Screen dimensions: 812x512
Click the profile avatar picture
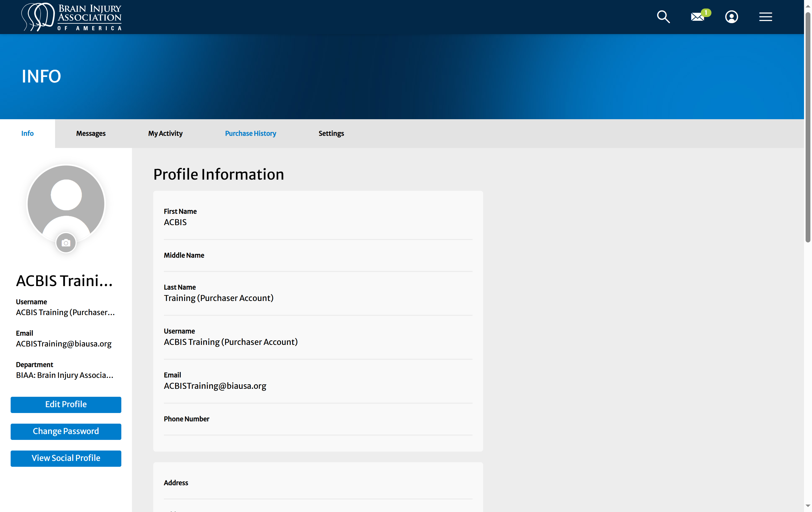(x=66, y=203)
